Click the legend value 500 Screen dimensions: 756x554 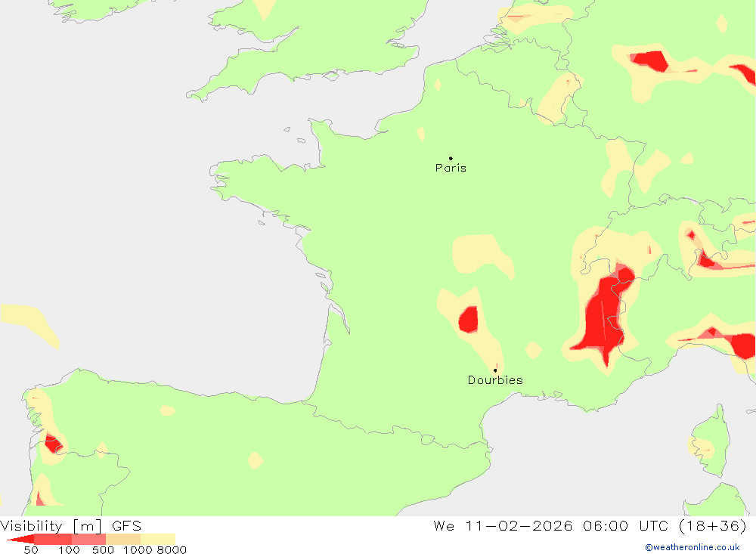point(103,550)
